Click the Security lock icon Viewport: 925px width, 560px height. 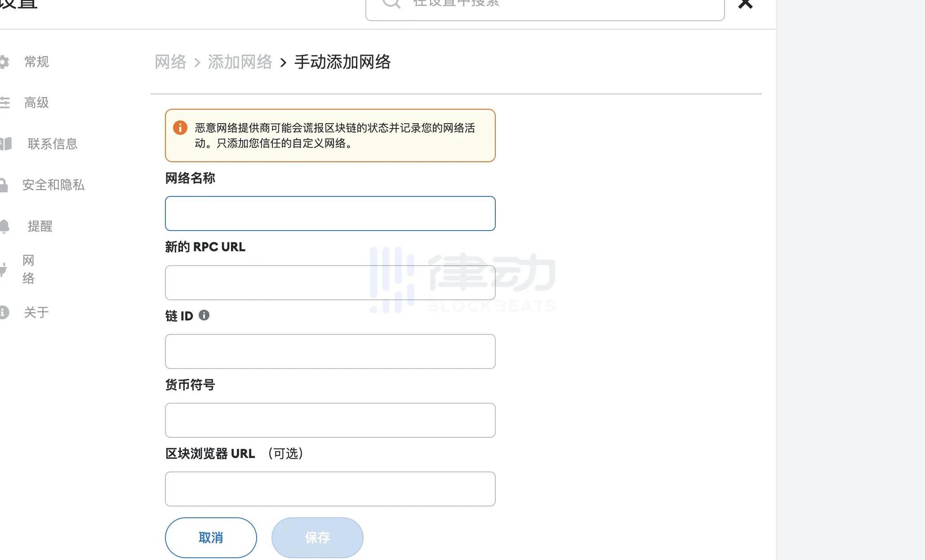click(x=4, y=185)
